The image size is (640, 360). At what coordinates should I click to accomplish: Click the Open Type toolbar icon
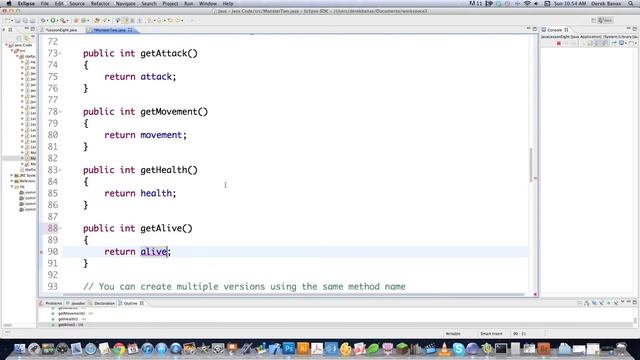coord(96,20)
